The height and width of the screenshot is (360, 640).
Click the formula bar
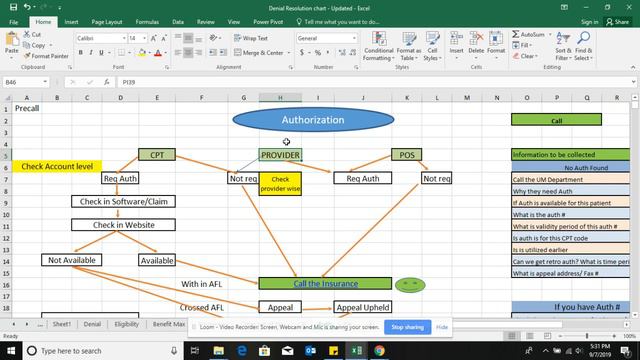click(375, 82)
